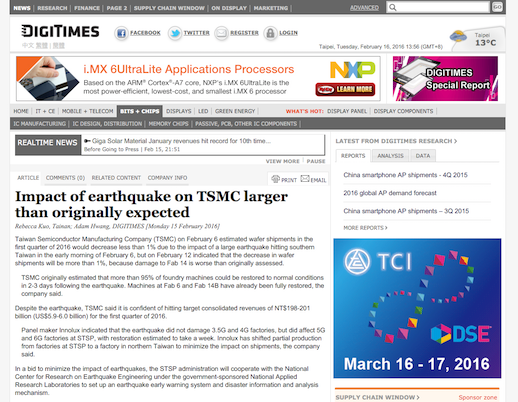Expand Latest from Digitimes Research chevron
The height and width of the screenshot is (402, 518).
455,141
